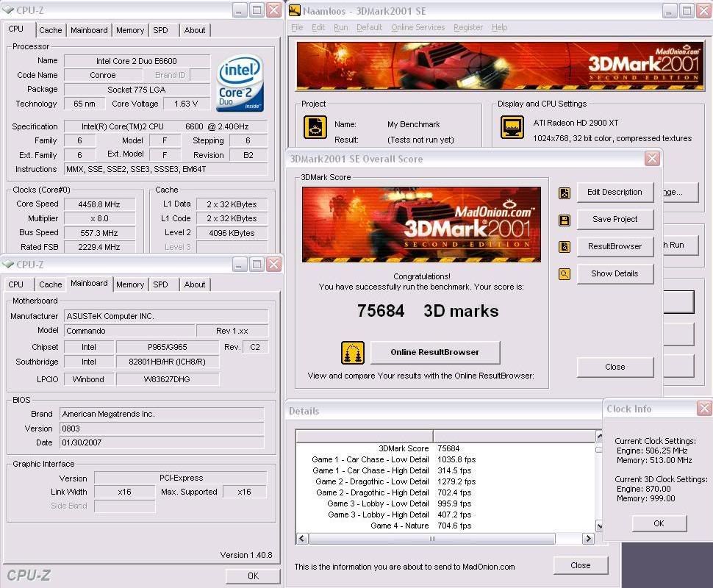Screen dimensions: 713x588
Task: Click the processor Name field Intel Core 2 Duo E6600
Action: pyautogui.click(x=137, y=61)
